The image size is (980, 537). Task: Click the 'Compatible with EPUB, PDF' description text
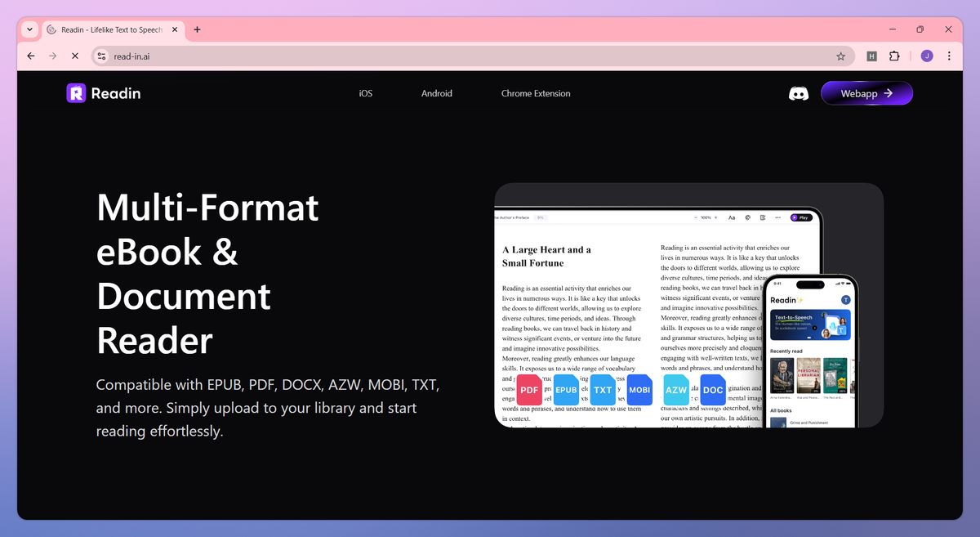coord(268,407)
